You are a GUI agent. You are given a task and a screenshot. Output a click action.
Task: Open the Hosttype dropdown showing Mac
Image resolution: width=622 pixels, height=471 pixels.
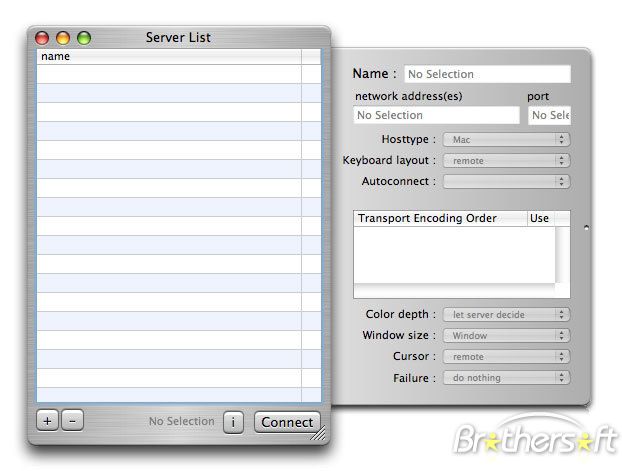507,139
